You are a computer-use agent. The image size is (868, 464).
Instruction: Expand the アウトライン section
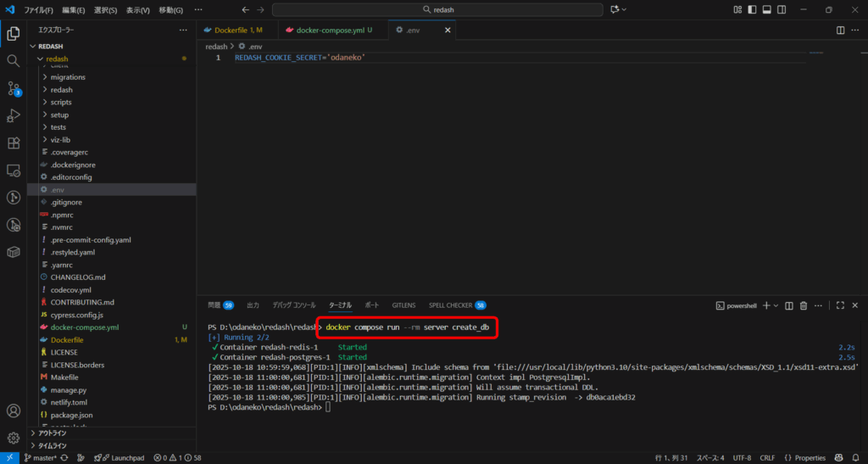tap(53, 433)
